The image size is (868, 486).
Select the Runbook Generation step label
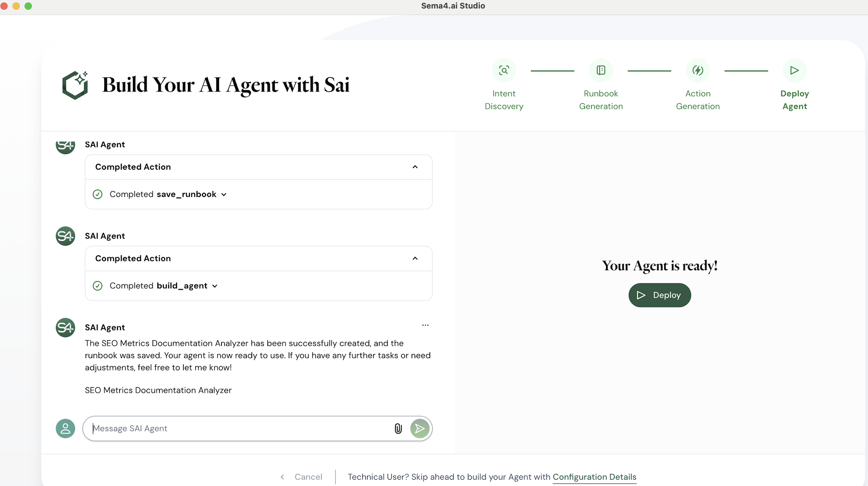click(601, 100)
